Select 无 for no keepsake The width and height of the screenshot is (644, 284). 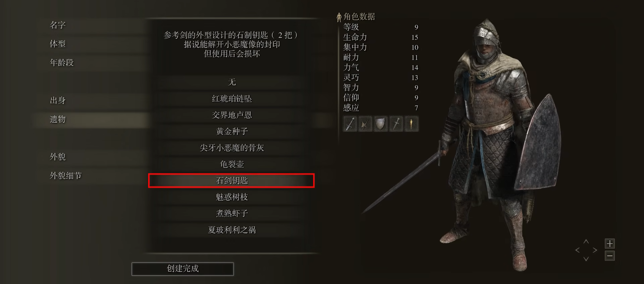pos(232,82)
